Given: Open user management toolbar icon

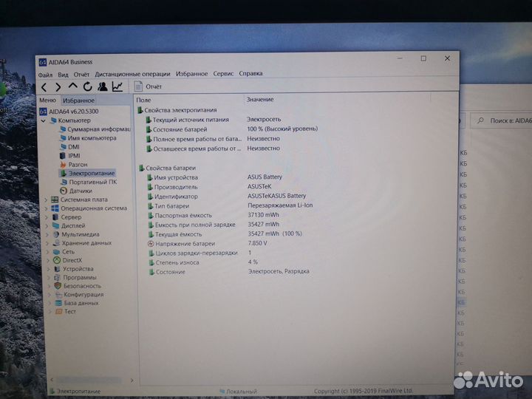Looking at the screenshot, I should pyautogui.click(x=103, y=87).
